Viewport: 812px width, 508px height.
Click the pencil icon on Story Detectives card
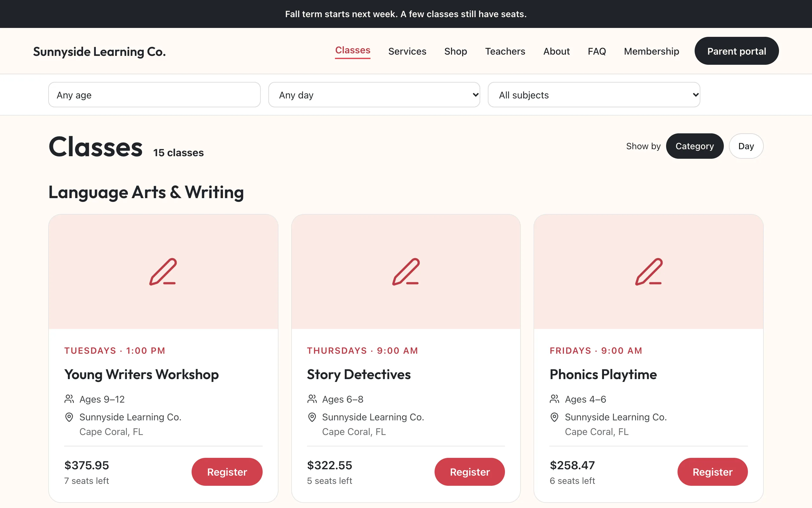[406, 271]
